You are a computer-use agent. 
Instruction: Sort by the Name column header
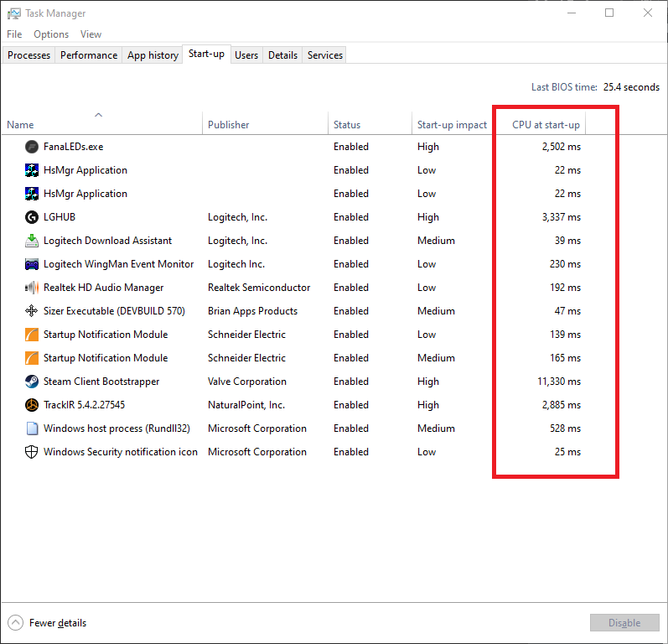tap(101, 122)
